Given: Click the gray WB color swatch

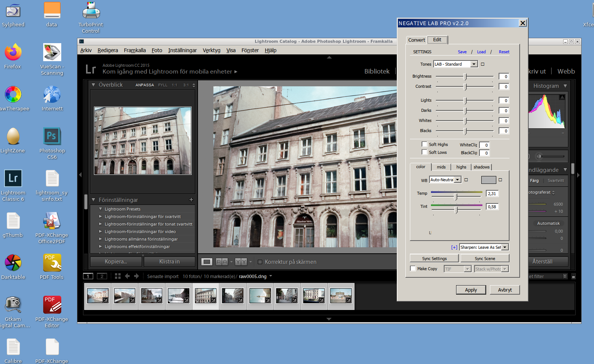Looking at the screenshot, I should (x=488, y=180).
